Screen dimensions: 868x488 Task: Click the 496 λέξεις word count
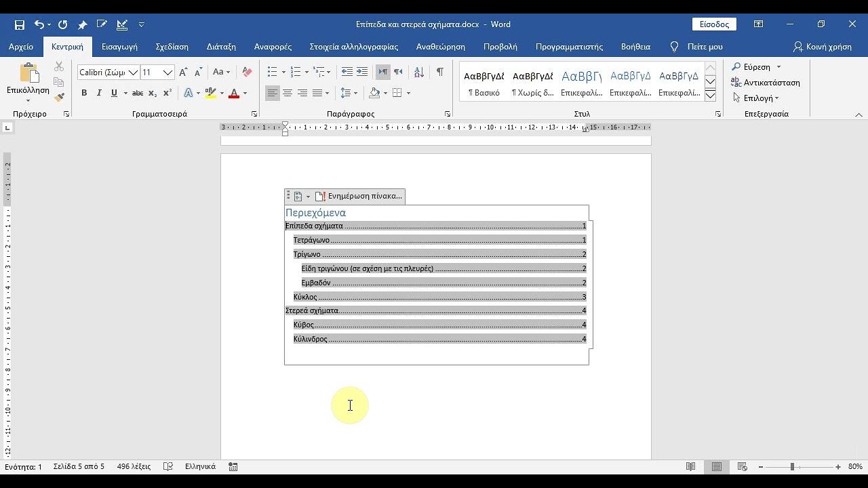tap(134, 466)
